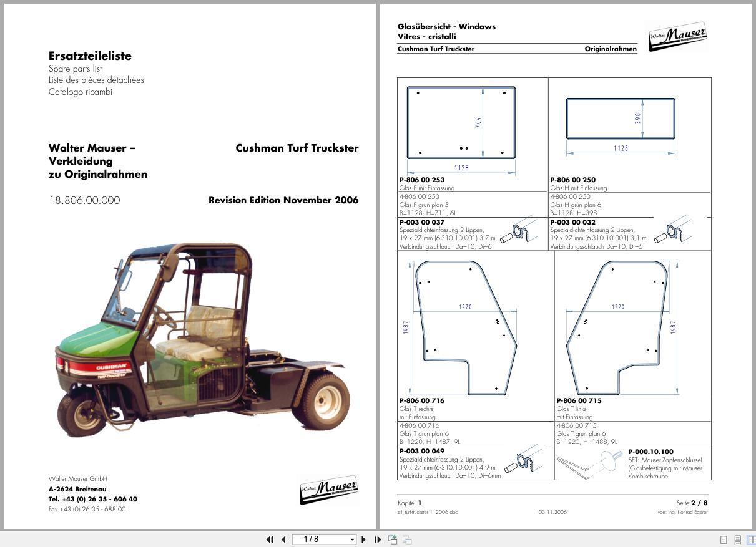Click the Cushman vehicle photo on the cover
The image size is (756, 547).
click(202, 340)
